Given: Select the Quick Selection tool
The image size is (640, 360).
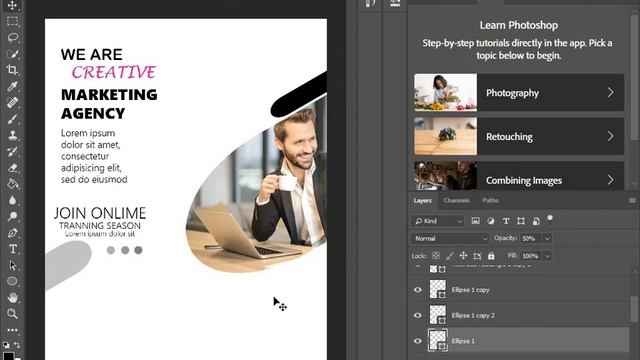Looking at the screenshot, I should click(x=12, y=53).
